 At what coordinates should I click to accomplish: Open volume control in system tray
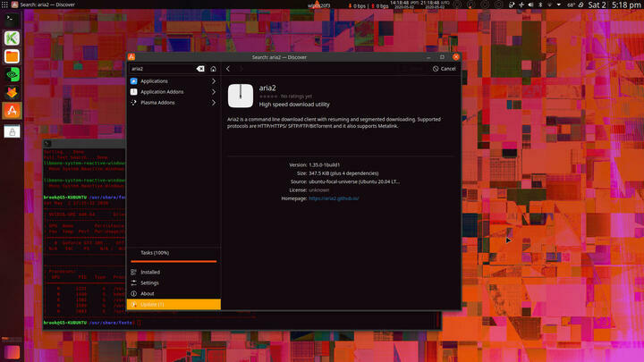click(x=530, y=5)
